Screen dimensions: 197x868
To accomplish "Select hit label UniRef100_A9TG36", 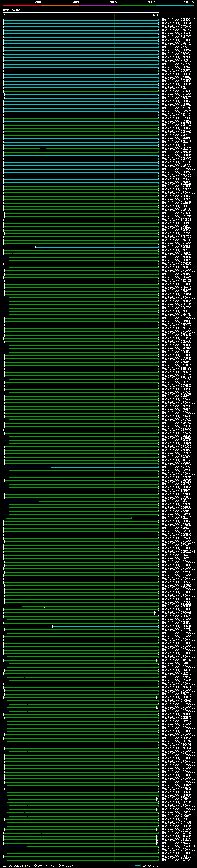I will 177,91.
